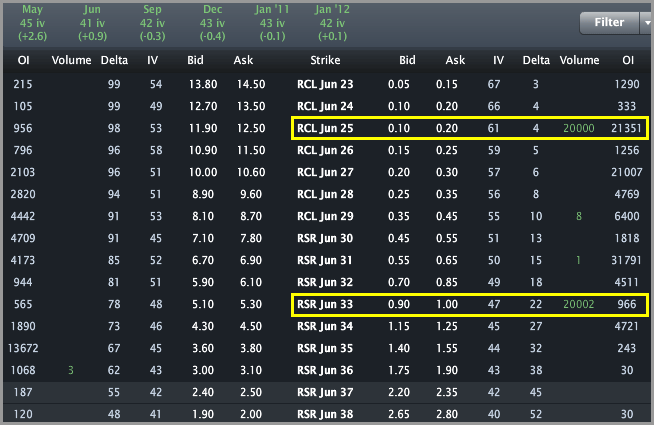Image resolution: width=654 pixels, height=425 pixels.
Task: Click put ask 1.00 on RSR Jun 33
Action: tap(447, 304)
